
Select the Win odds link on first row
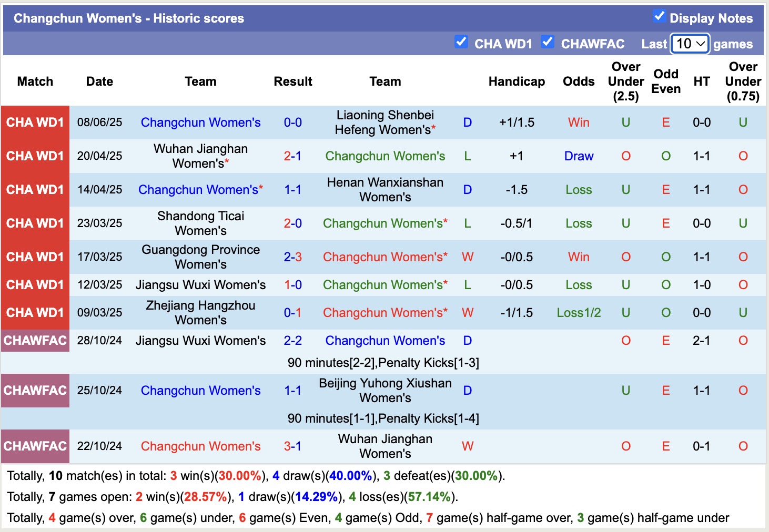(x=578, y=122)
